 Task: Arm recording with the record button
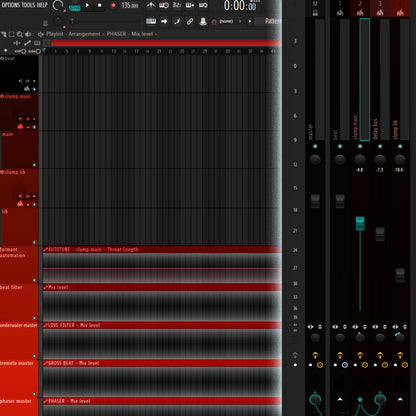[x=113, y=5]
